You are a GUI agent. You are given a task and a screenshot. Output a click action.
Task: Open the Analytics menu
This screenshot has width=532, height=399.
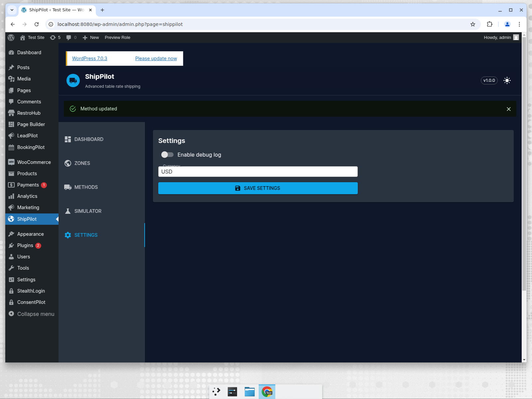tap(32, 196)
